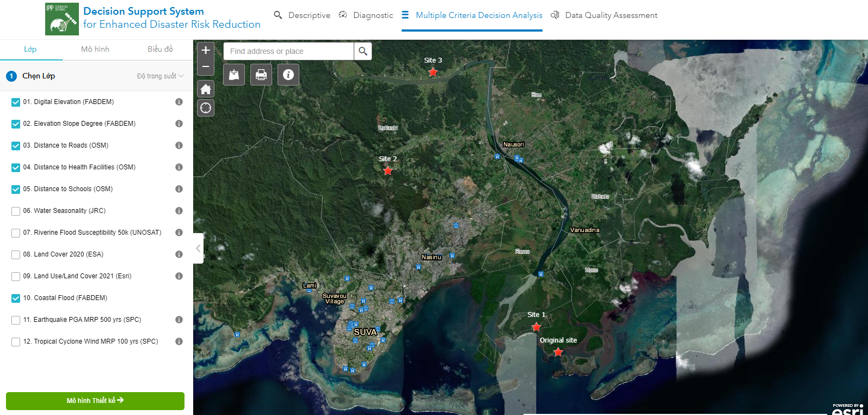Expand the Độ trong suốt dropdown
Viewport: 868px width, 415px height.
point(160,76)
